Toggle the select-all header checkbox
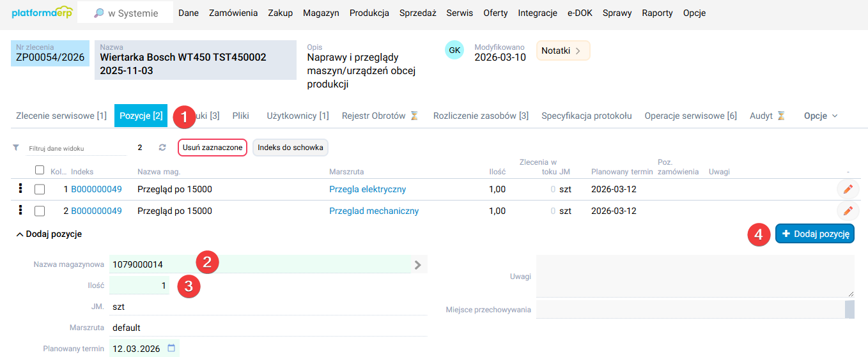Image resolution: width=868 pixels, height=357 pixels. click(x=40, y=170)
